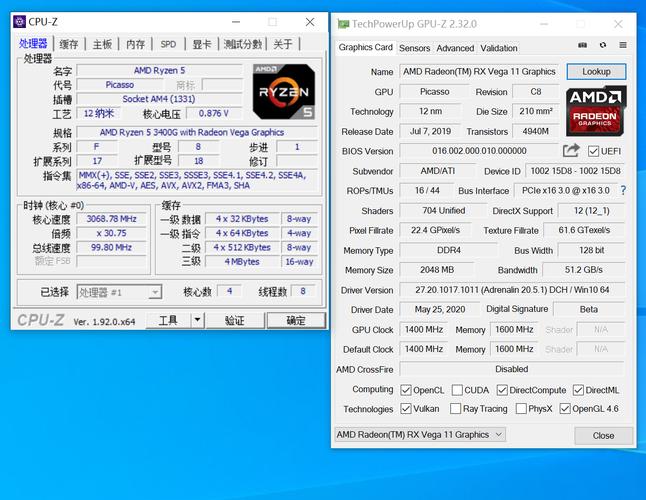Screen dimensions: 646x500
Task: Click the 倍频 x 30.75 value
Action: click(x=111, y=233)
